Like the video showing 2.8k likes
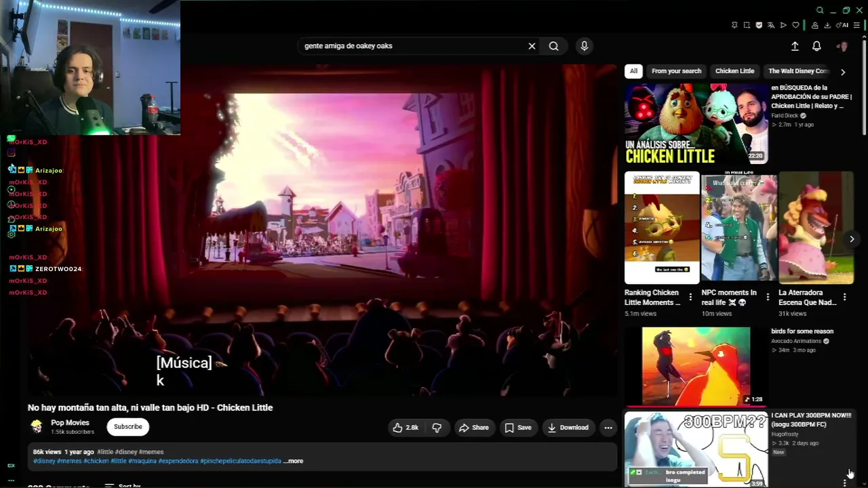Viewport: 868px width, 488px height. click(x=406, y=428)
